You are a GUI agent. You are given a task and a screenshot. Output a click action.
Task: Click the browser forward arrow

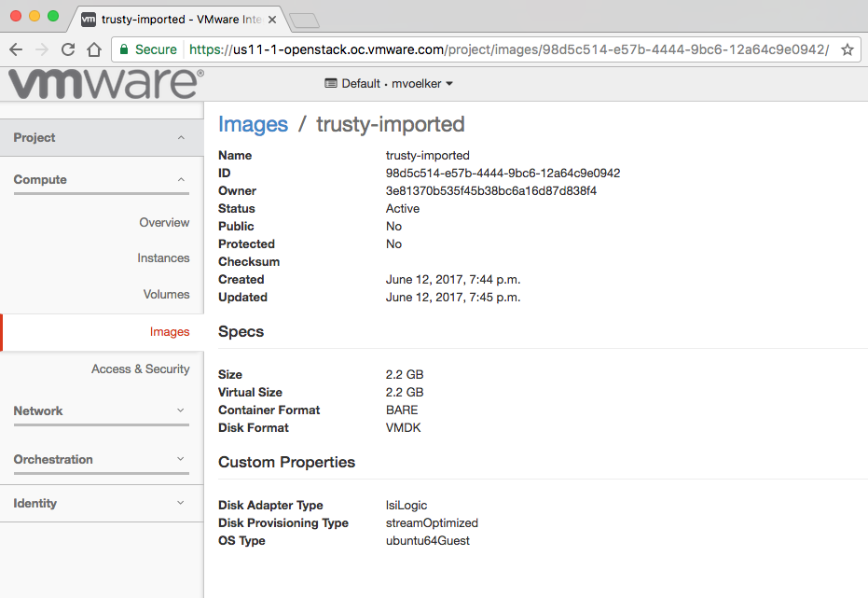tap(42, 49)
